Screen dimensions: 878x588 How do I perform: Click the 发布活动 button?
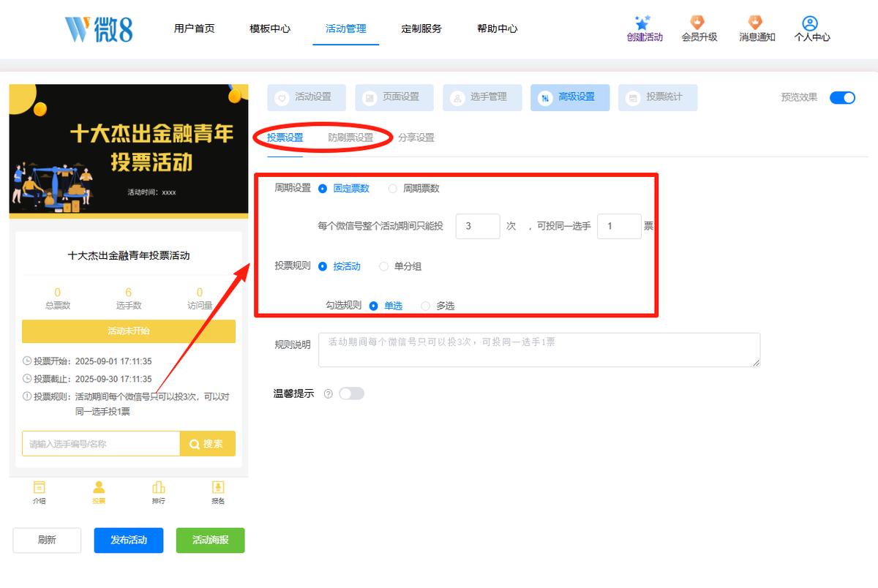pos(129,540)
